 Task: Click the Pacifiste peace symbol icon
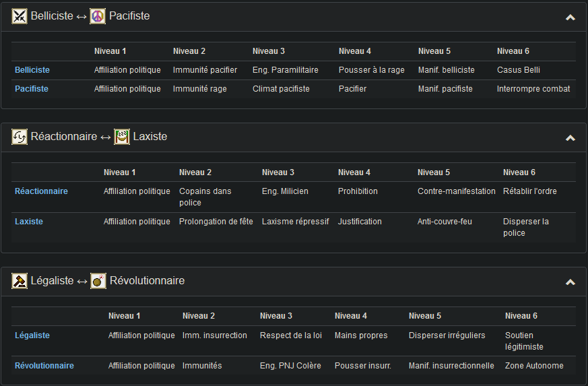(98, 16)
